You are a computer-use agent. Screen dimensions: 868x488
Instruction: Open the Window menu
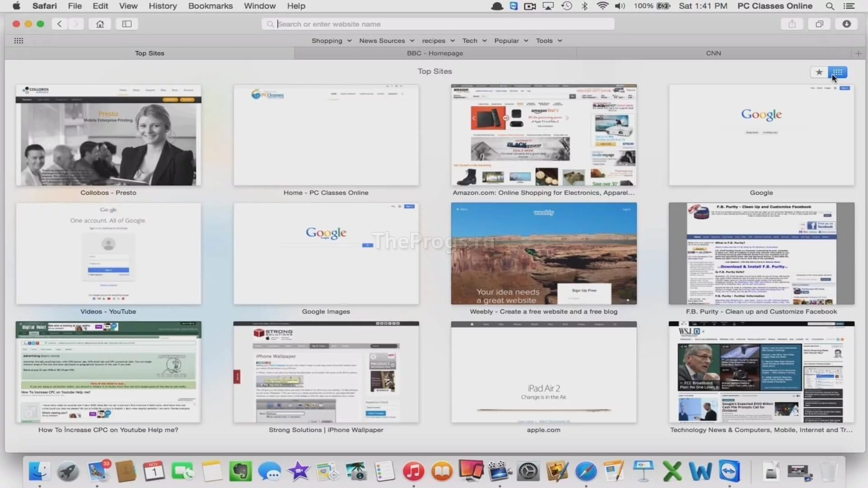coord(260,6)
